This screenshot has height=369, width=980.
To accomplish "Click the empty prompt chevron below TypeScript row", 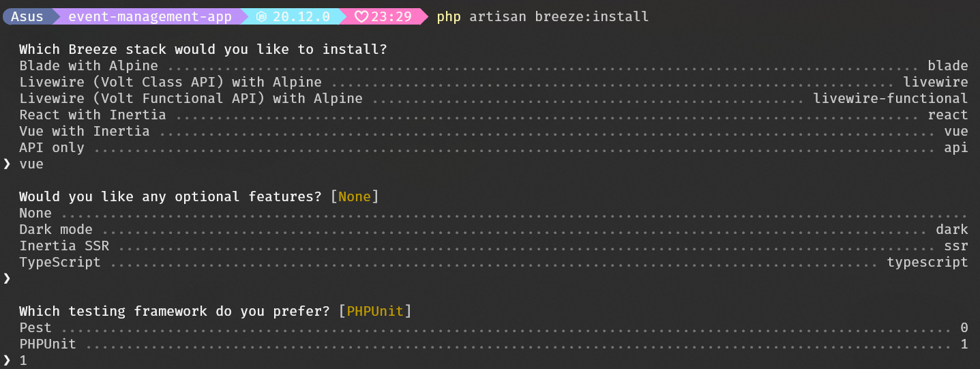I will click(7, 278).
